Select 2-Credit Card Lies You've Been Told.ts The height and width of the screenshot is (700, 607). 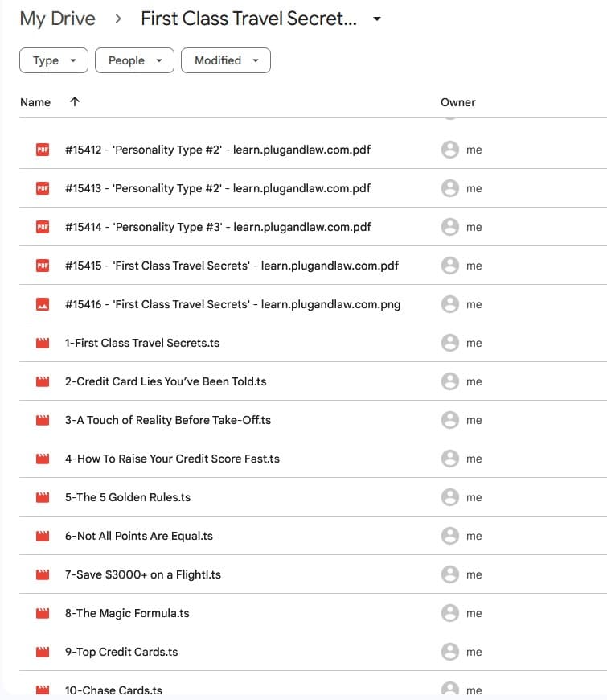pyautogui.click(x=166, y=381)
